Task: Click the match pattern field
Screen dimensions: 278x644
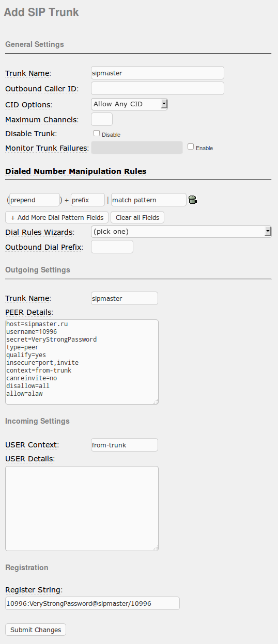Action: [x=149, y=200]
